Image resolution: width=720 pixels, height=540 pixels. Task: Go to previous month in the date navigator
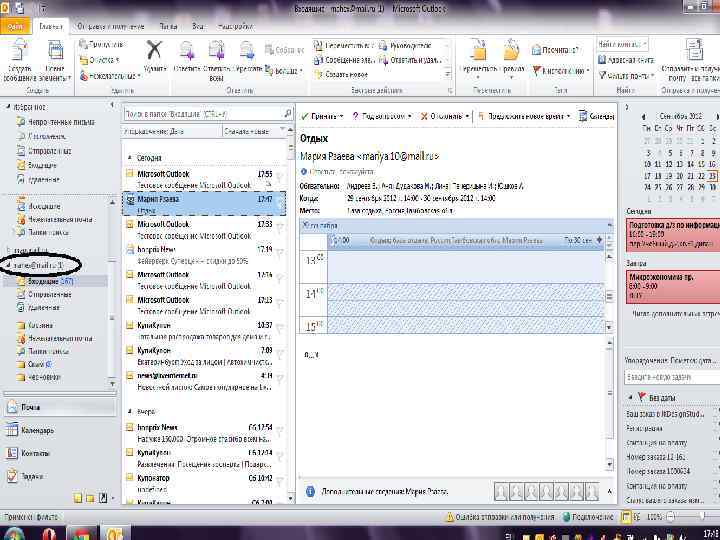pyautogui.click(x=644, y=117)
